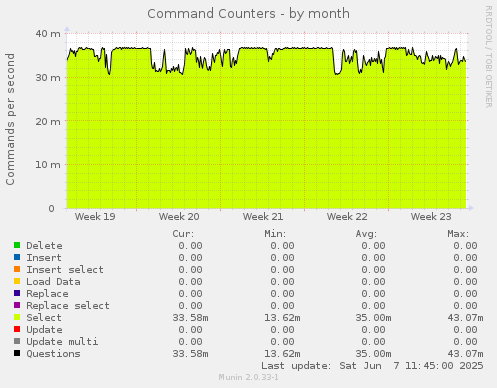Click the graph title 'Command Counters - by month'

coord(249,14)
